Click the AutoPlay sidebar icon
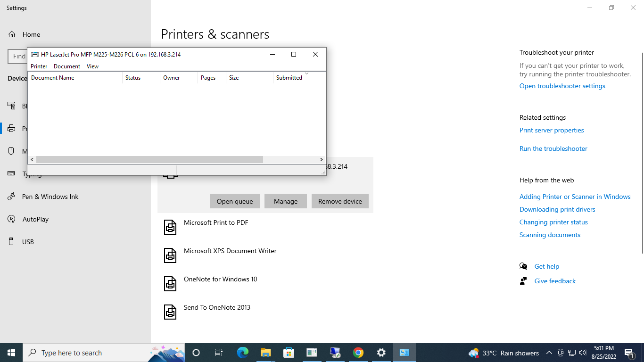 12,219
